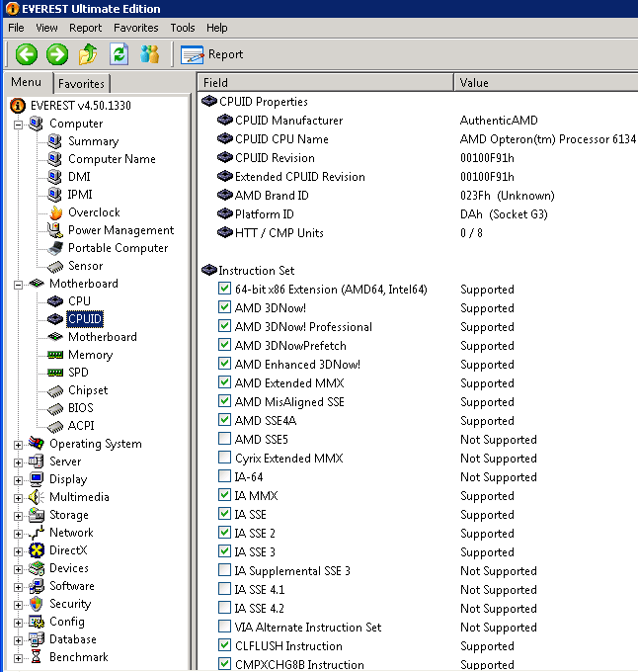638x672 pixels.
Task: Toggle the IA SSE 4.1 checkbox
Action: point(224,589)
